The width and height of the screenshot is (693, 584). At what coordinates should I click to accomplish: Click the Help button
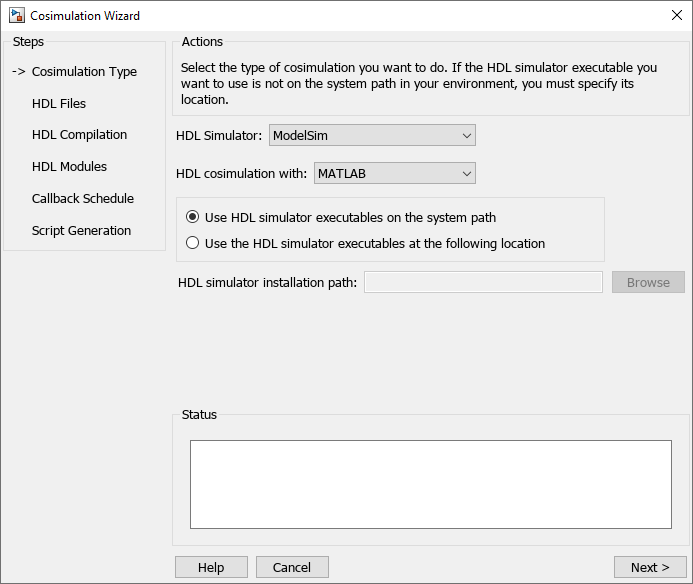tap(211, 567)
